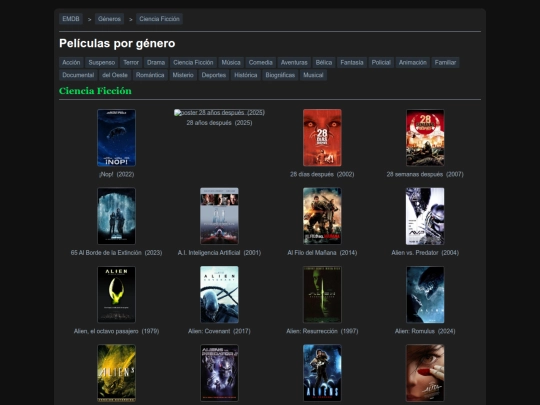Viewport: 540px width, 405px height.
Task: Click the Al Filo del Mañana (2014) title
Action: point(322,253)
